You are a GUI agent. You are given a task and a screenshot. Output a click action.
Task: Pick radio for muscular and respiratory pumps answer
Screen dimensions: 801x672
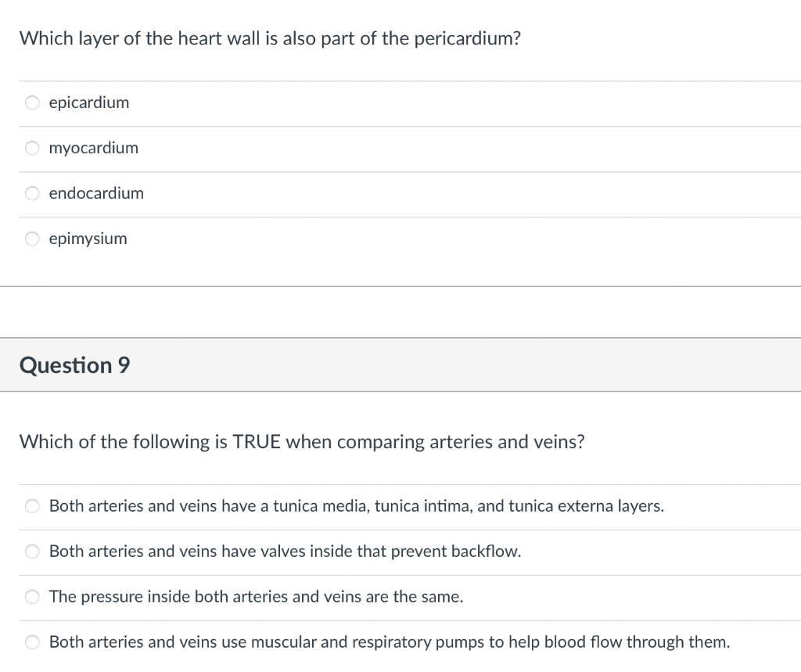[32, 642]
